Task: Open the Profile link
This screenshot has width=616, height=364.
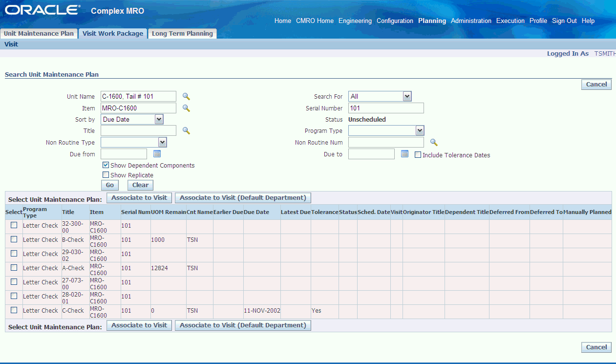Action: 538,21
